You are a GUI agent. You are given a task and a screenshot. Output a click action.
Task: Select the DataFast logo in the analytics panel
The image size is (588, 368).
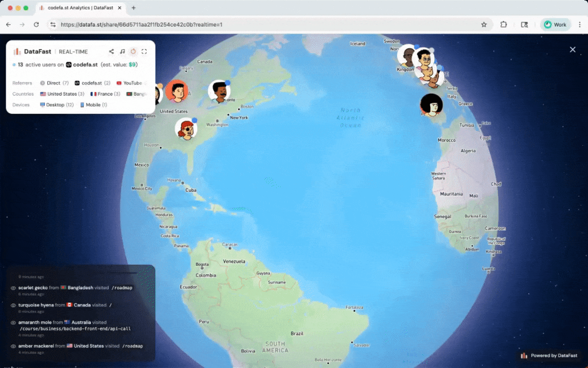point(17,52)
